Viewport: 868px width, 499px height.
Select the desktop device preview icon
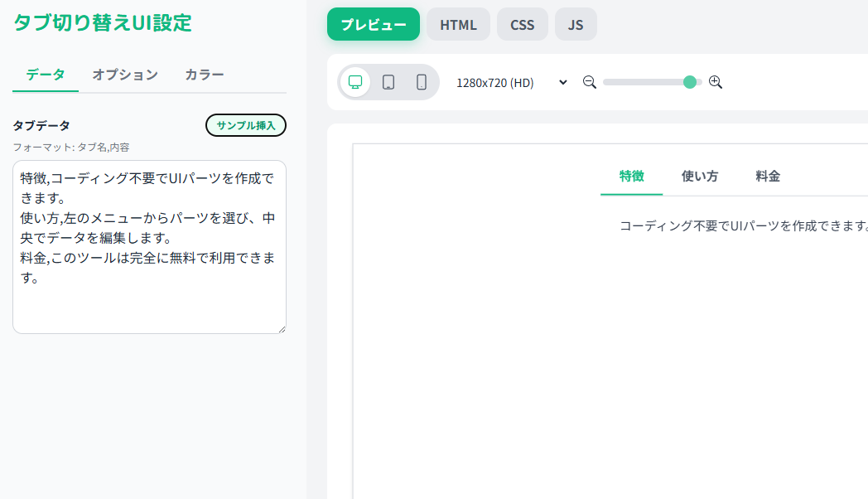tap(355, 82)
